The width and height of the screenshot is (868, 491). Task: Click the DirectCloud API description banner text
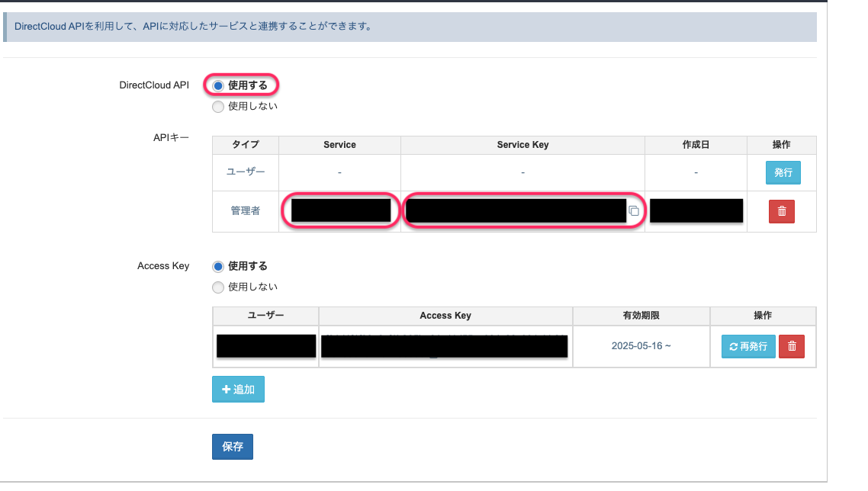pos(193,27)
